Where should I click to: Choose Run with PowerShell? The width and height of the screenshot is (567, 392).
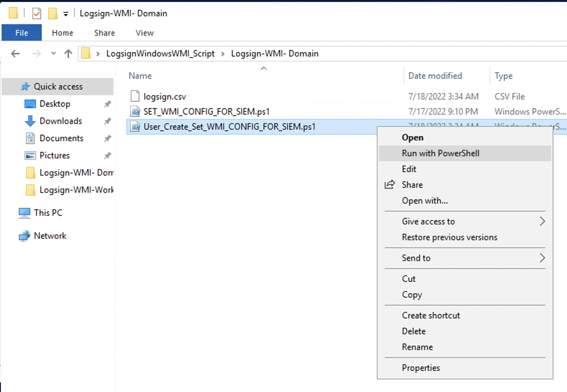pos(465,153)
